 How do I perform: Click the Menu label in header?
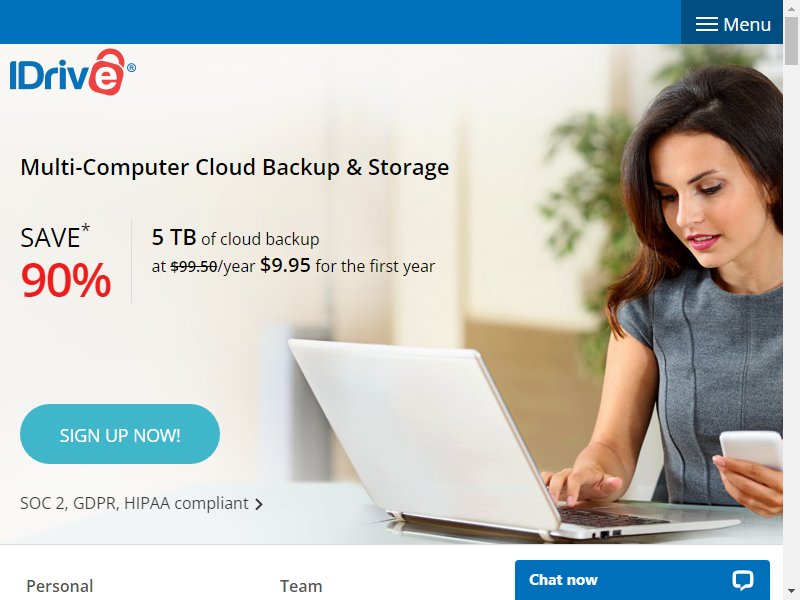pos(747,24)
